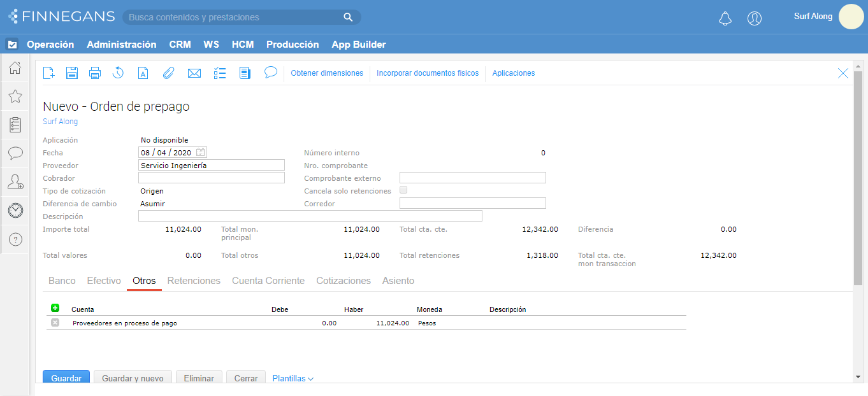Attach a file with the paperclip icon
This screenshot has width=868, height=396.
point(168,73)
